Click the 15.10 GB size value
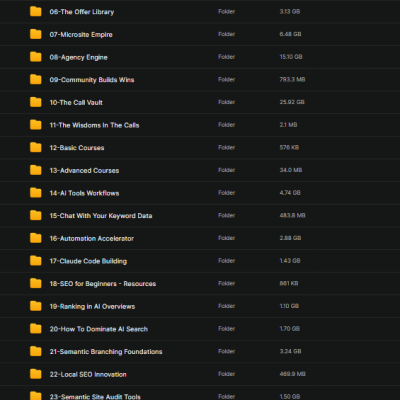This screenshot has width=400, height=400. point(291,57)
